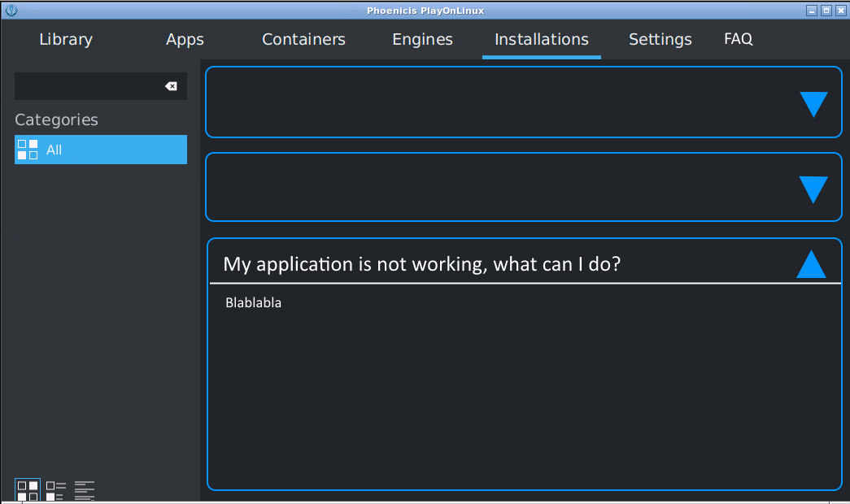Switch to the Library tab
850x504 pixels.
[65, 39]
